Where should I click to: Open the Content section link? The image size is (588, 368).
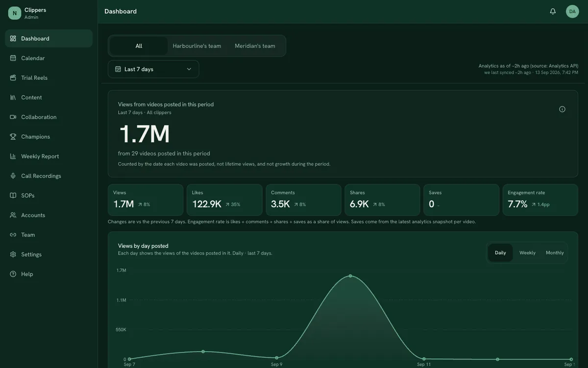(x=49, y=97)
